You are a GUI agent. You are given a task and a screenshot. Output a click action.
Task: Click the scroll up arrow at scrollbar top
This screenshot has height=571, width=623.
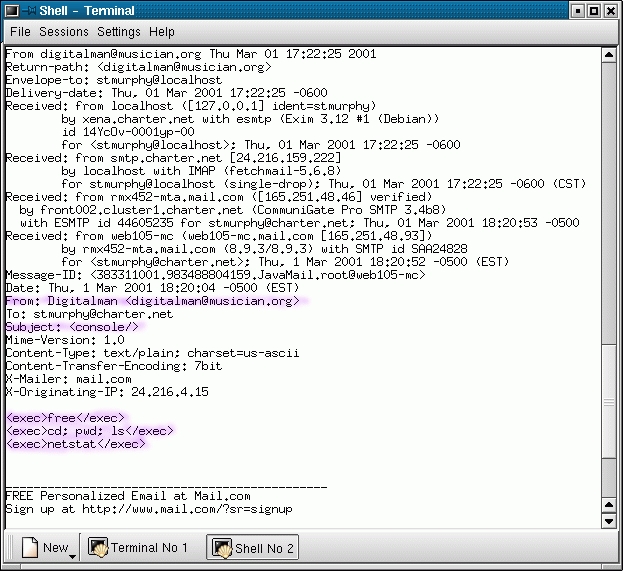tap(608, 55)
